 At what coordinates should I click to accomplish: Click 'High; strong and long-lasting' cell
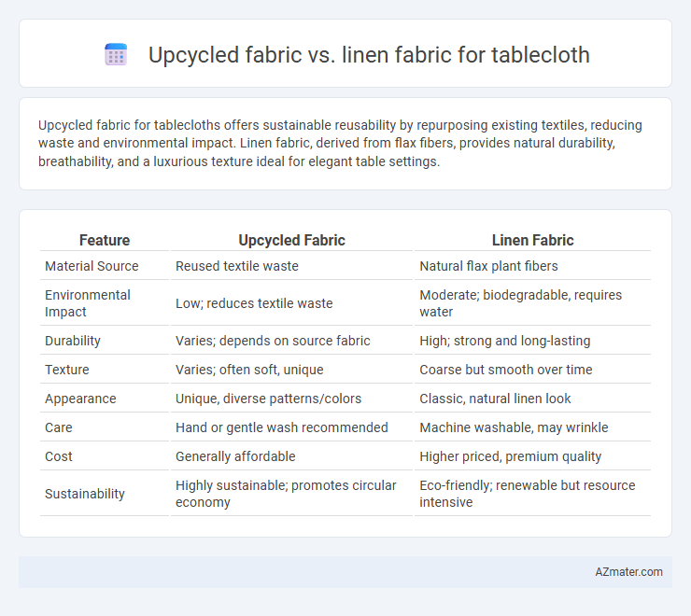click(505, 341)
